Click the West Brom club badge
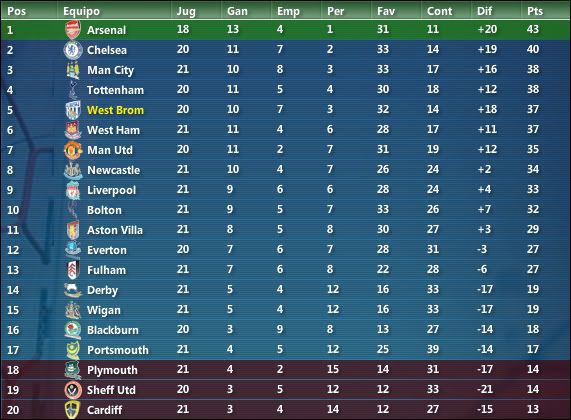571x420 pixels. [73, 110]
